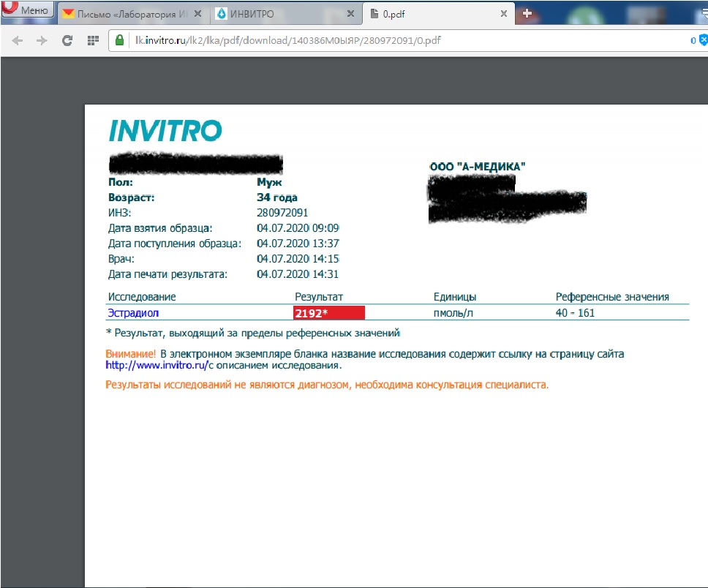Viewport: 708px width, 588px height.
Task: Click the Муж gender value
Action: 269,182
